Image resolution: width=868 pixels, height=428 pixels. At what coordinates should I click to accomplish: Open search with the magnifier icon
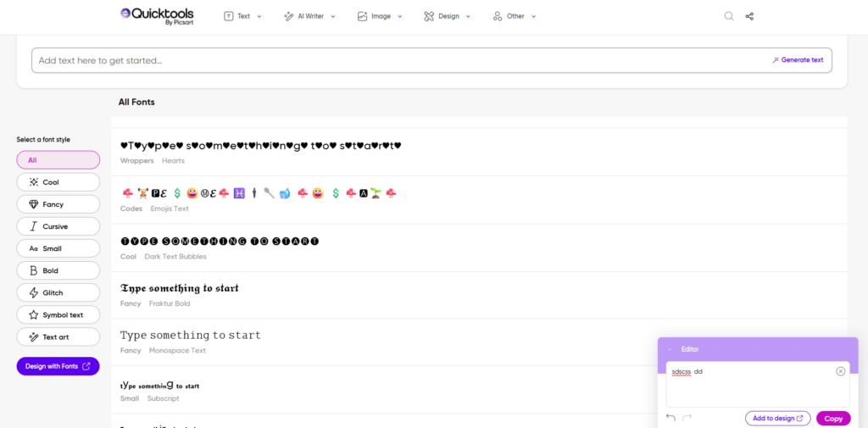pos(729,16)
